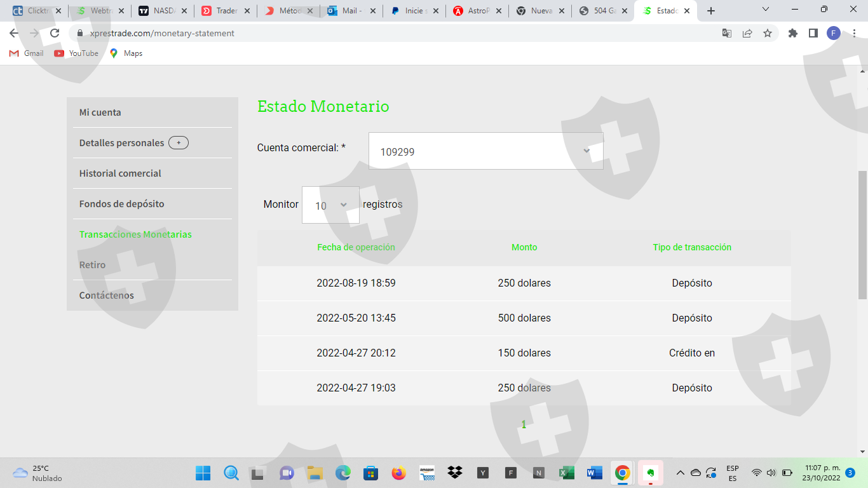Open the Wi-Fi network tray icon
Image resolution: width=868 pixels, height=488 pixels.
tap(756, 473)
